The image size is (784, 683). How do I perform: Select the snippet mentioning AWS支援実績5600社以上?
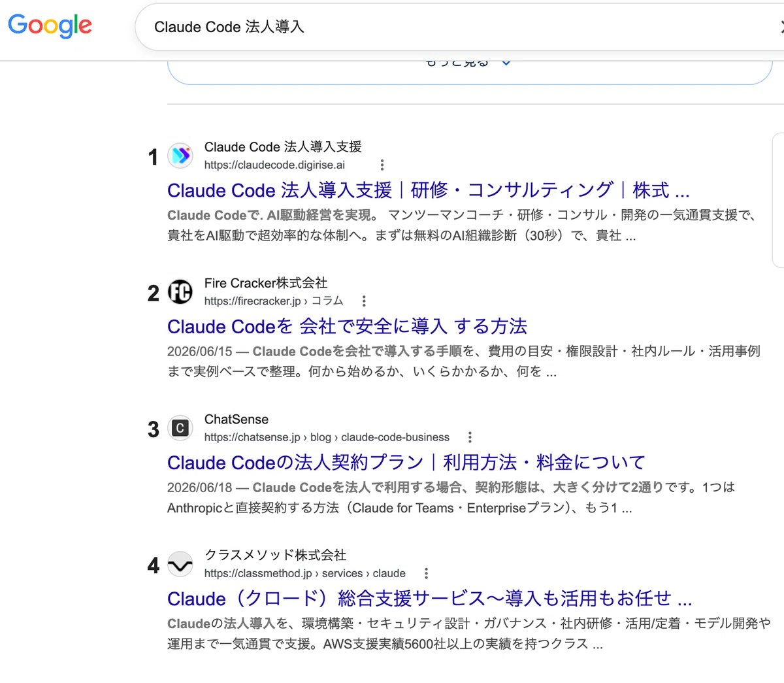click(x=469, y=633)
